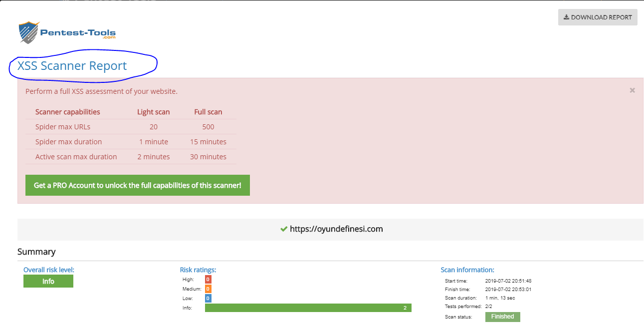
Task: Click the green checkmark next to the URL
Action: (284, 229)
